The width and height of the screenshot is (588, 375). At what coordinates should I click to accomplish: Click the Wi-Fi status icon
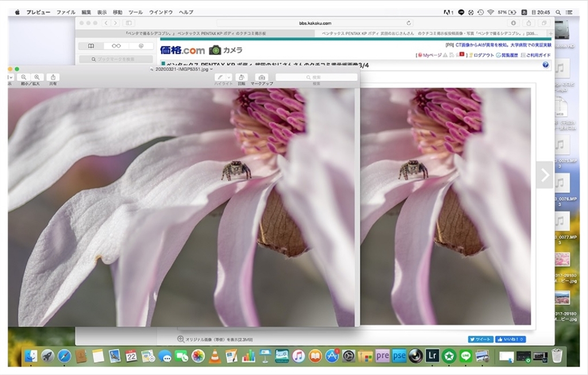pyautogui.click(x=490, y=13)
